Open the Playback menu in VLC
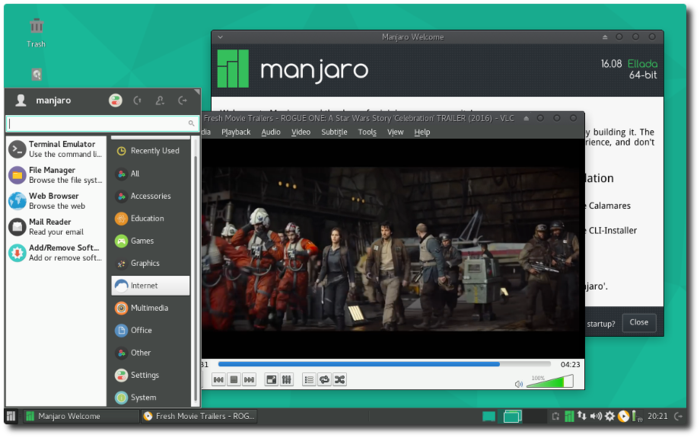 pos(236,132)
